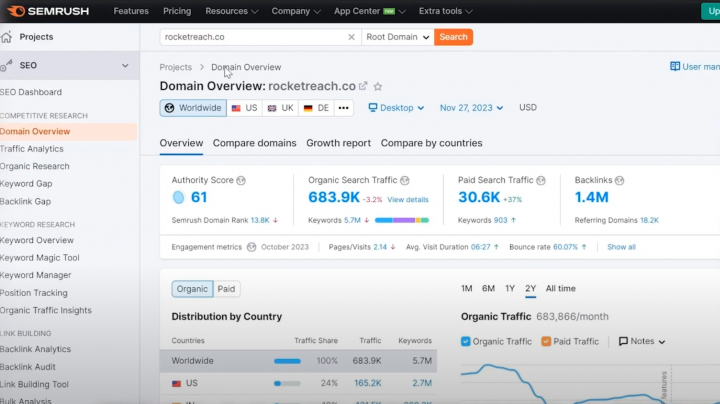The width and height of the screenshot is (720, 404).
Task: Star the domain as a favorite
Action: [378, 86]
